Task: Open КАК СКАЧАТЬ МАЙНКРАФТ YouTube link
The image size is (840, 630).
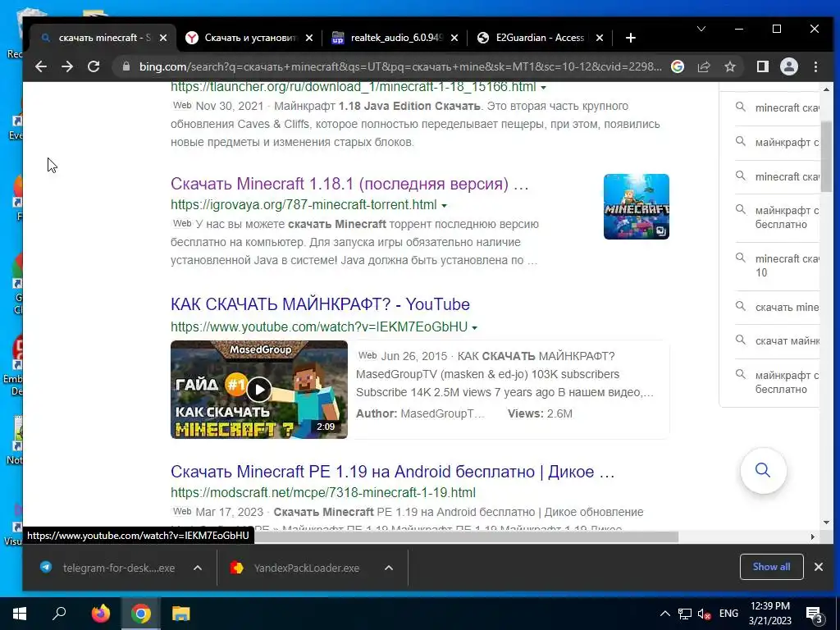Action: point(320,304)
